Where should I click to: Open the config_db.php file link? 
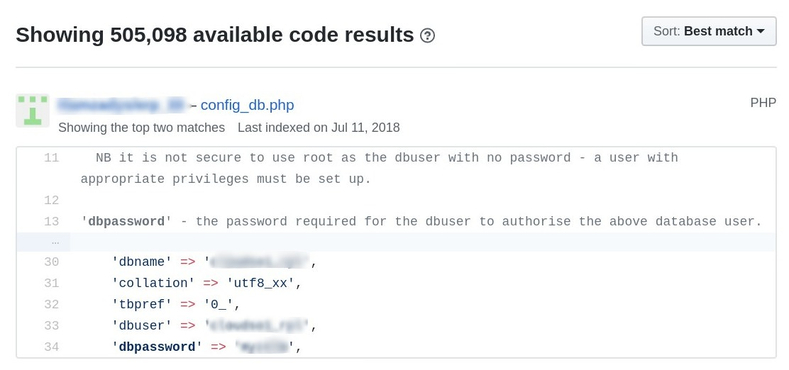(247, 105)
